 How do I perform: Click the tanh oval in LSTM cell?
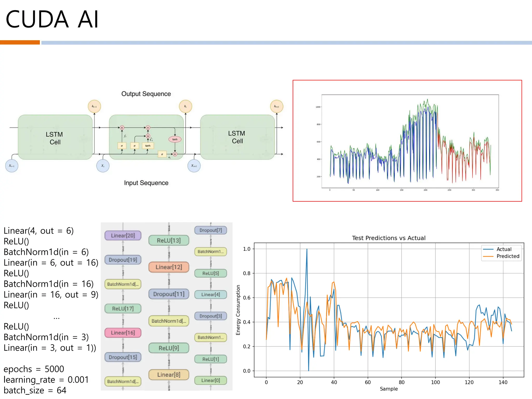point(175,139)
